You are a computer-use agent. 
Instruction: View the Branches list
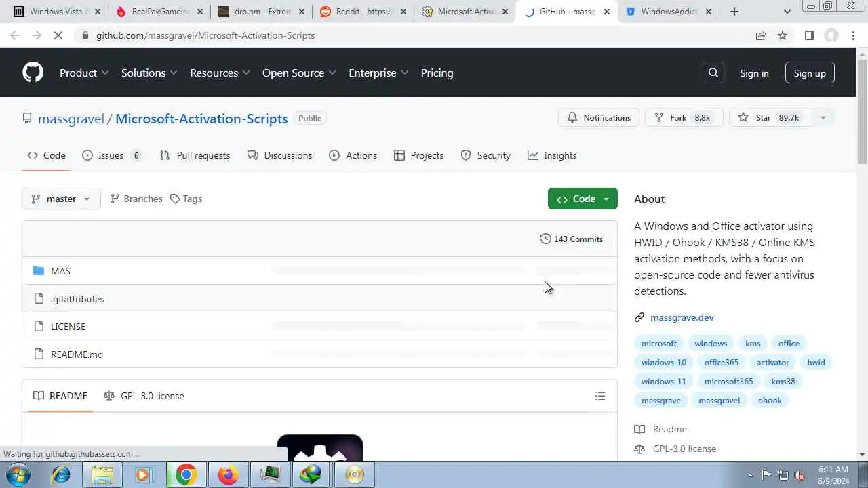(x=136, y=199)
